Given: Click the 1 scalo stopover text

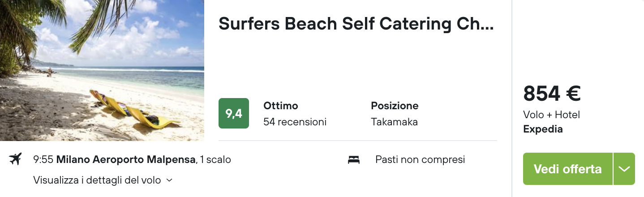Looking at the screenshot, I should click(x=215, y=159).
